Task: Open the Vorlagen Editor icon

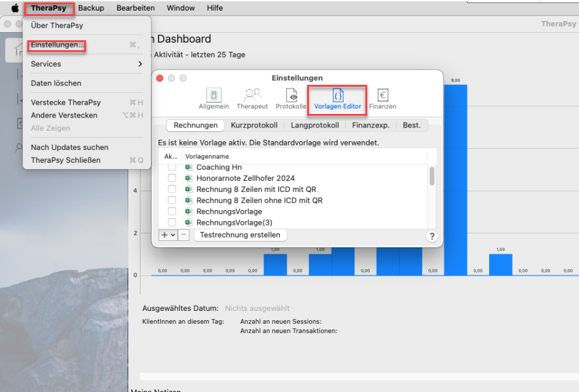Action: click(x=337, y=98)
